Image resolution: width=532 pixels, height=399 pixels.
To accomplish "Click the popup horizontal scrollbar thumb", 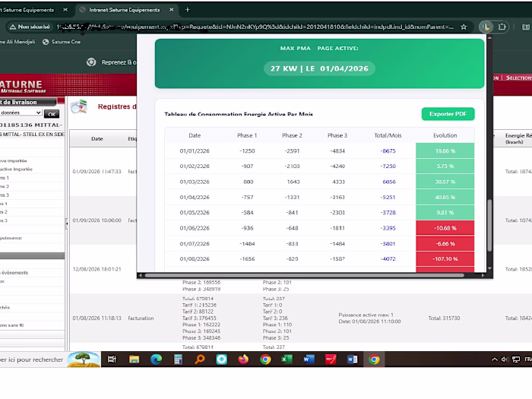I will point(304,275).
